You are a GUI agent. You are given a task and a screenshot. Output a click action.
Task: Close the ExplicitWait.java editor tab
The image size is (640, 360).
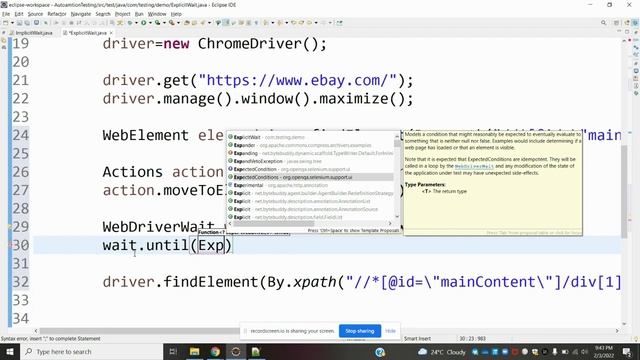pyautogui.click(x=111, y=33)
